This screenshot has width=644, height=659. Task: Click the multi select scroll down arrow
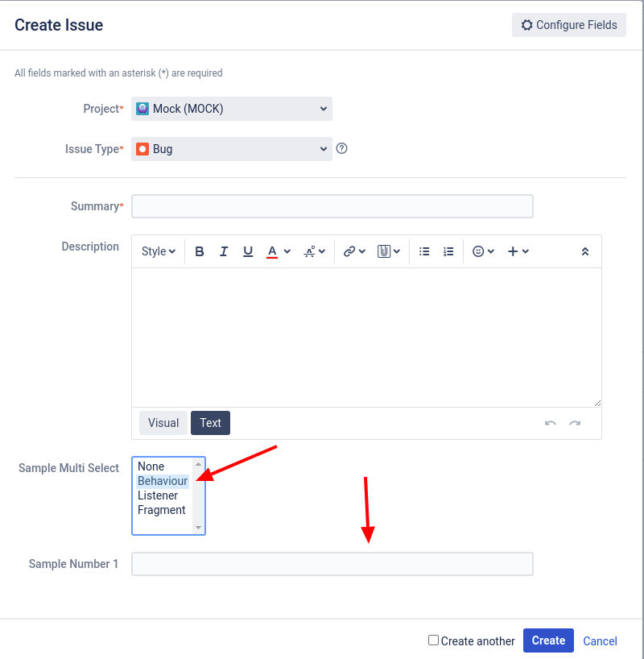[198, 528]
